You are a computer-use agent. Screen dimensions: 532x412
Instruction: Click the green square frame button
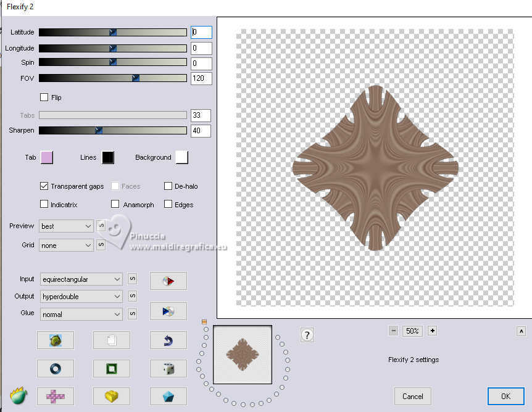tap(111, 368)
